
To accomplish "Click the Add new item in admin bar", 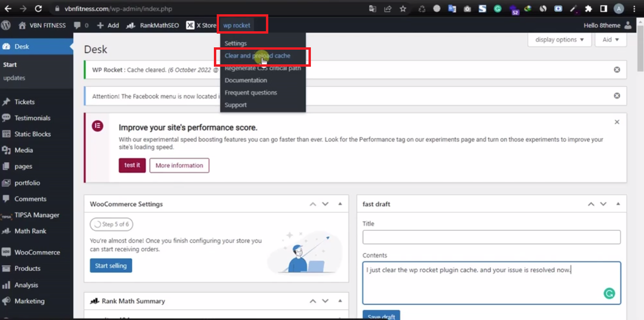I will coord(108,25).
